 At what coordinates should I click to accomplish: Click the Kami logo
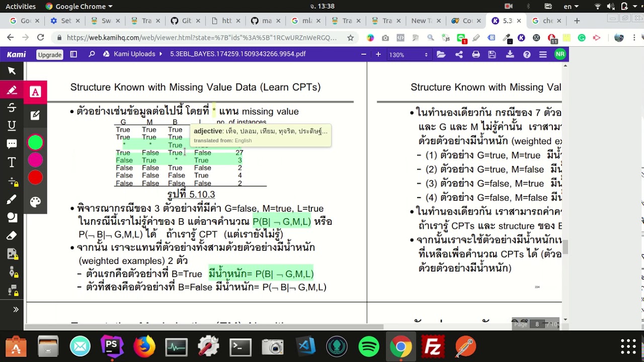(x=17, y=54)
